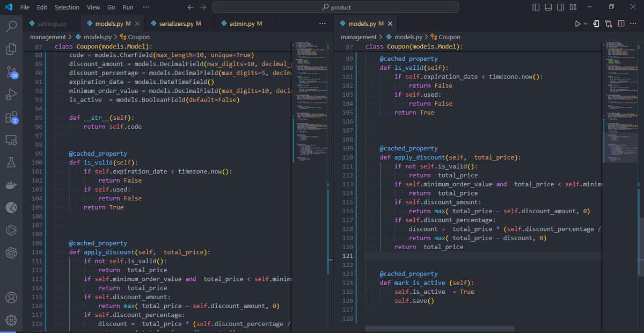644x333 pixels.
Task: Open the Search view in activity bar
Action: (11, 26)
